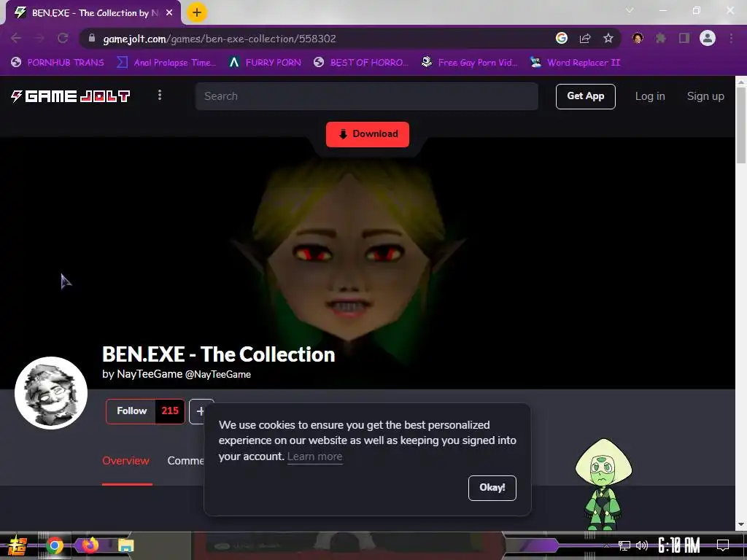Click the padlock site info icon
The height and width of the screenshot is (560, 747).
92,38
